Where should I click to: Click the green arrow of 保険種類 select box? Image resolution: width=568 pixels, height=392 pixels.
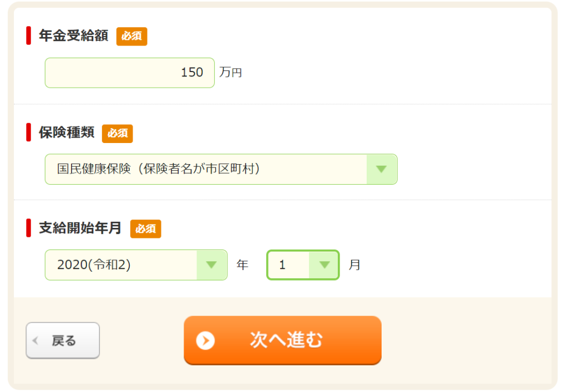[382, 169]
